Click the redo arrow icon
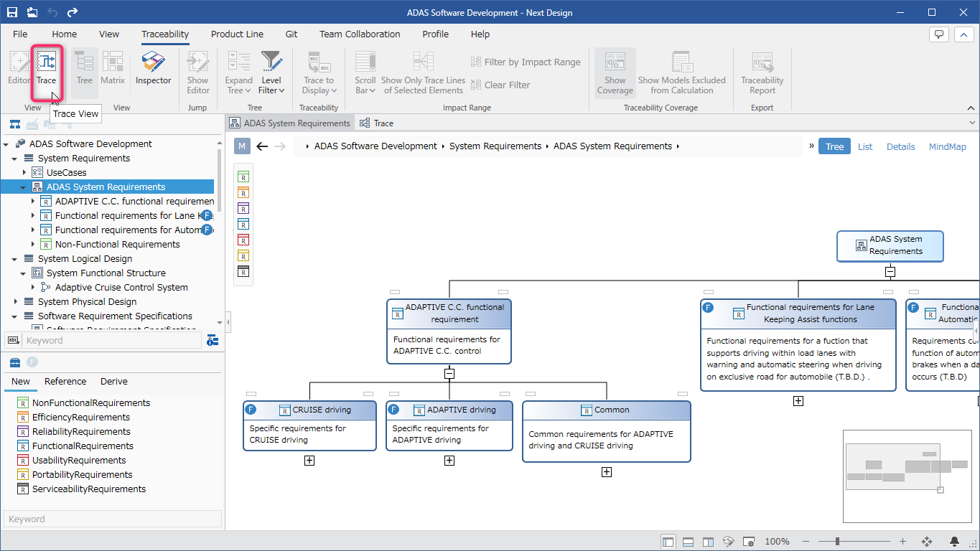The image size is (980, 551). click(73, 12)
